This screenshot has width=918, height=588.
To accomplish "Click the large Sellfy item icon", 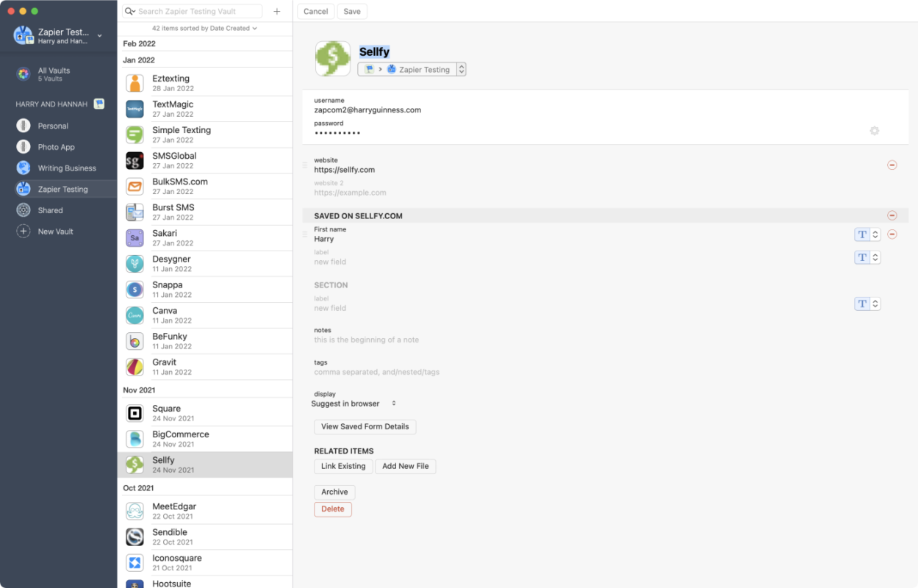I will [x=333, y=59].
